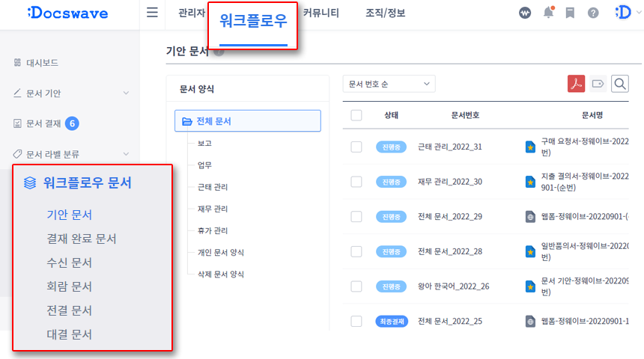The image size is (644, 359).
Task: Click the pencil icon beside 문서 기안
Action: (17, 93)
